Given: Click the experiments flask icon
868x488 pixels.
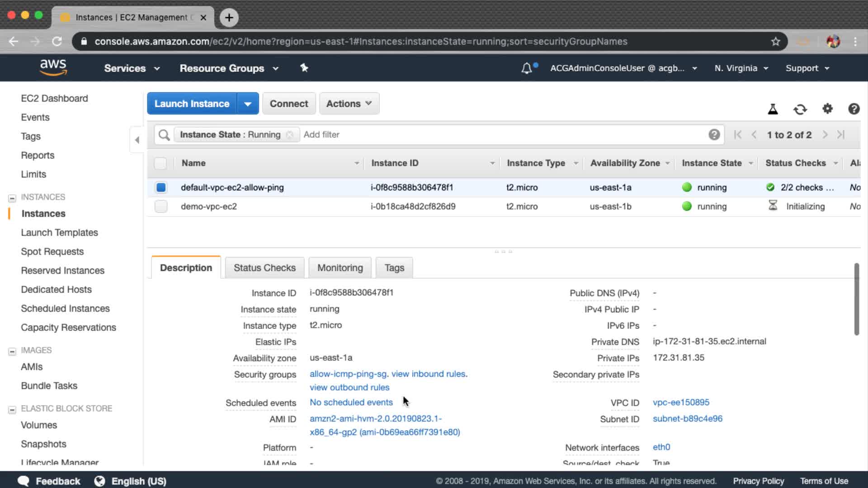Looking at the screenshot, I should tap(773, 109).
